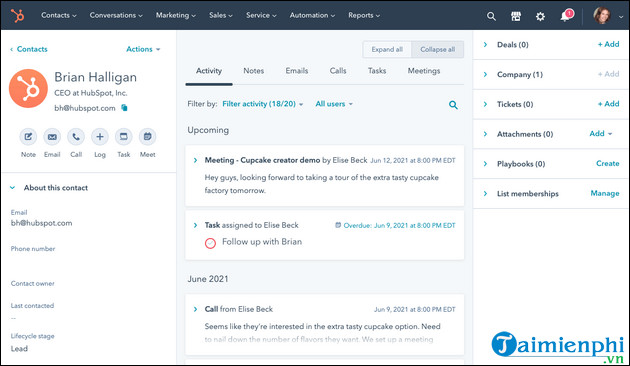Expand the Company (1) panel
This screenshot has height=366, width=630.
point(485,74)
